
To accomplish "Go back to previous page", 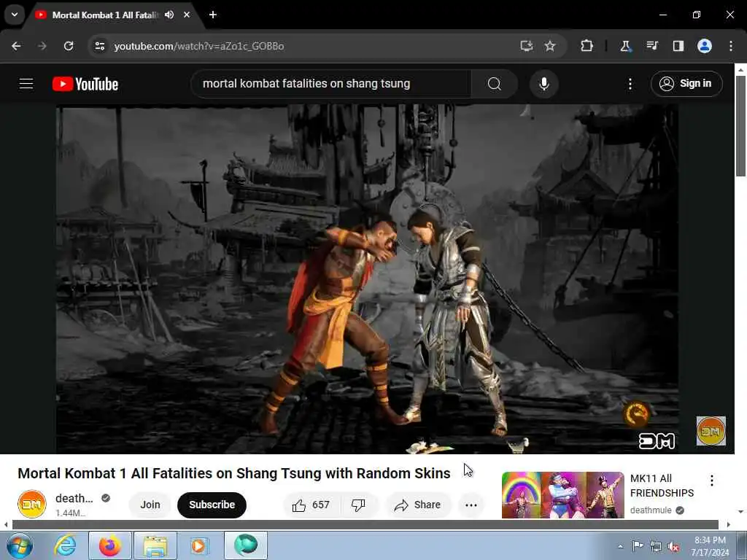I will click(16, 46).
